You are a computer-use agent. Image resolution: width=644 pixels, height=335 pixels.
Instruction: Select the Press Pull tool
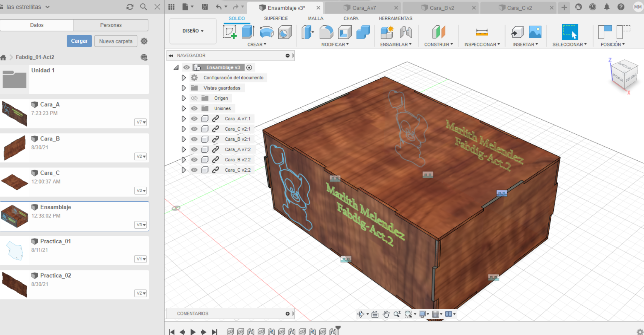pyautogui.click(x=308, y=32)
